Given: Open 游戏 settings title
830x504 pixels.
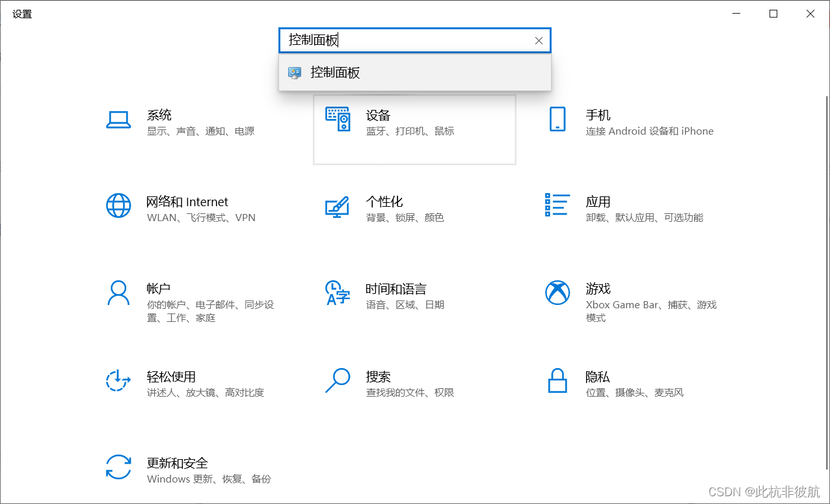Looking at the screenshot, I should click(598, 289).
